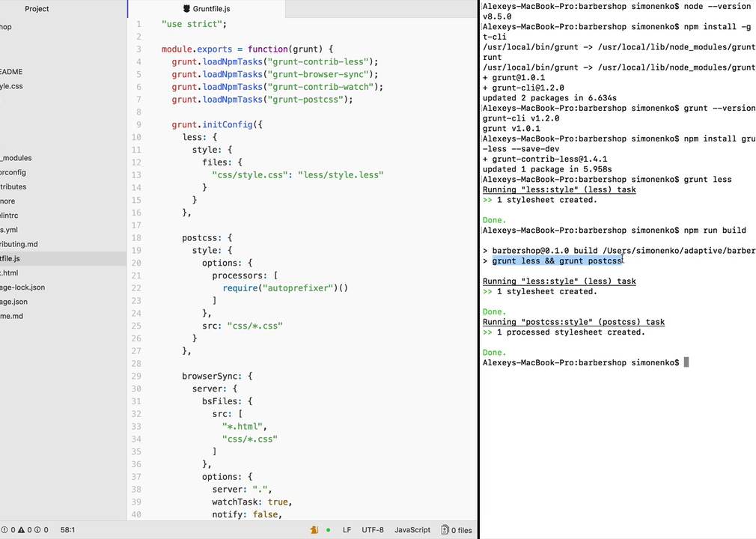Click the initConfig call in the code
756x539 pixels.
[227, 125]
